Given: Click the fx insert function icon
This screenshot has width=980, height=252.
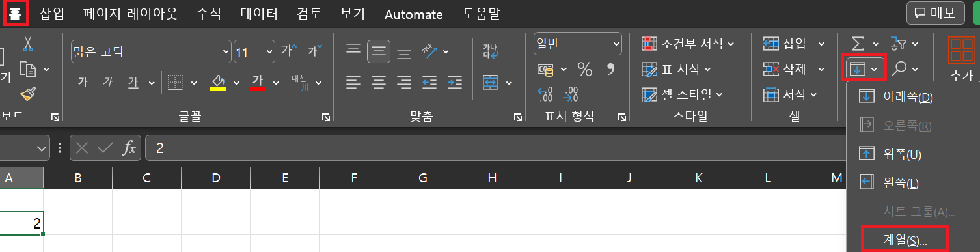Looking at the screenshot, I should (129, 148).
